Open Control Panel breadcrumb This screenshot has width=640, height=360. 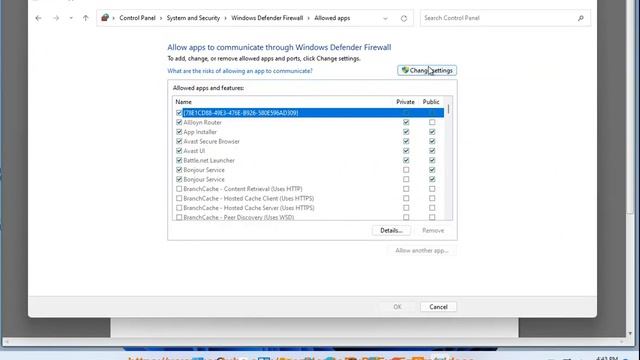pyautogui.click(x=137, y=18)
